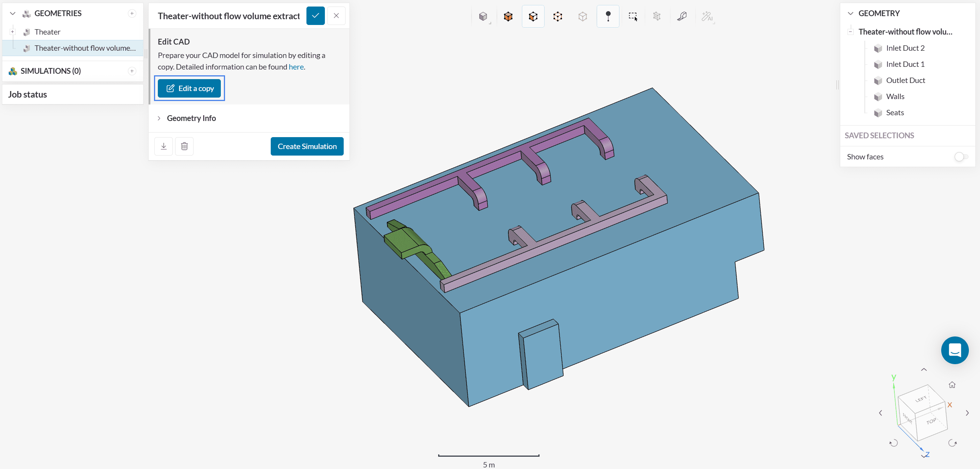980x469 pixels.
Task: Click the TOP face of orientation cube
Action: click(x=931, y=422)
